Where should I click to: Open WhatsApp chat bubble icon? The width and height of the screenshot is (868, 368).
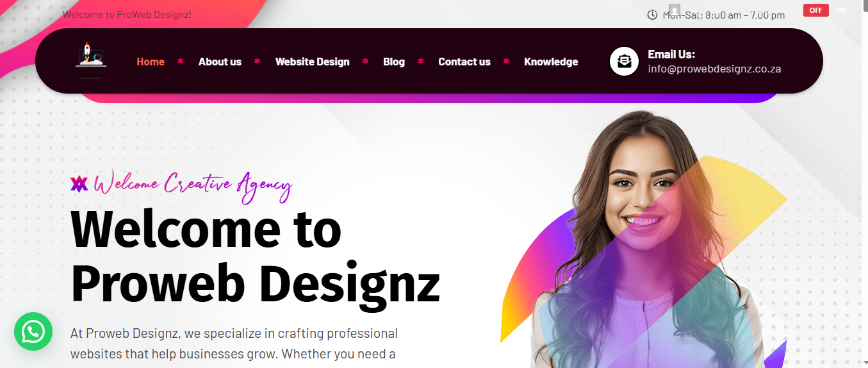tap(33, 331)
